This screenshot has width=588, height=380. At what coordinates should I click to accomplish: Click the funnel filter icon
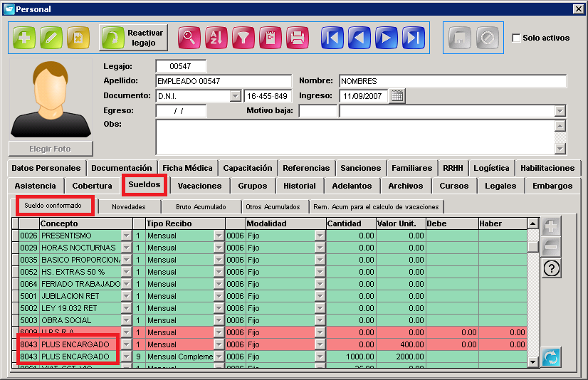pyautogui.click(x=243, y=38)
